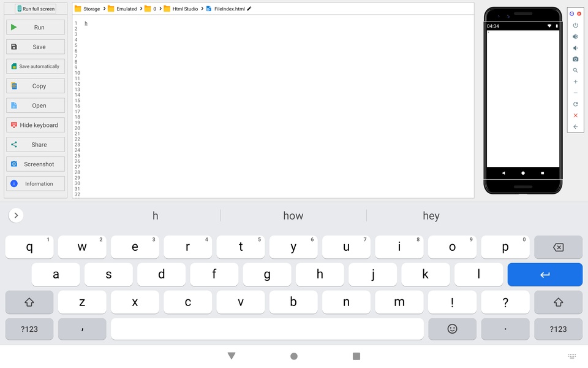
Task: Tap the keyboard switcher icon in navigation bar
Action: coord(572,356)
